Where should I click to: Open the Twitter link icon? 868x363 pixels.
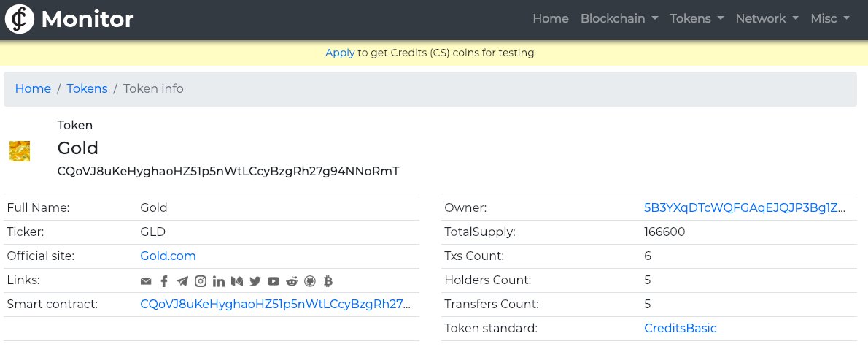coord(255,281)
